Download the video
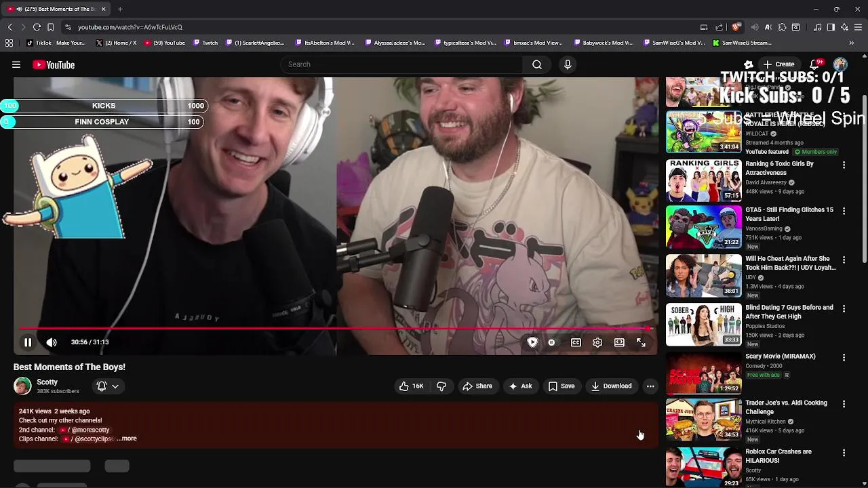 [x=612, y=386]
